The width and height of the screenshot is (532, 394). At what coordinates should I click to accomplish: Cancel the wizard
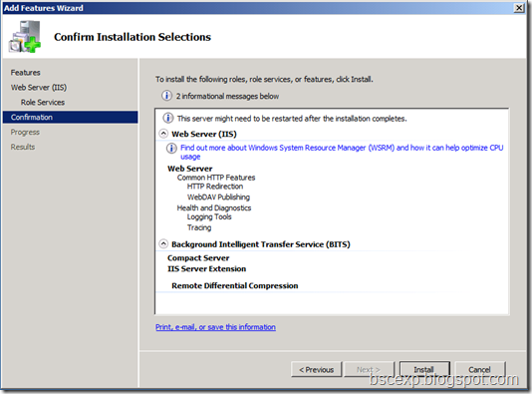tap(480, 369)
